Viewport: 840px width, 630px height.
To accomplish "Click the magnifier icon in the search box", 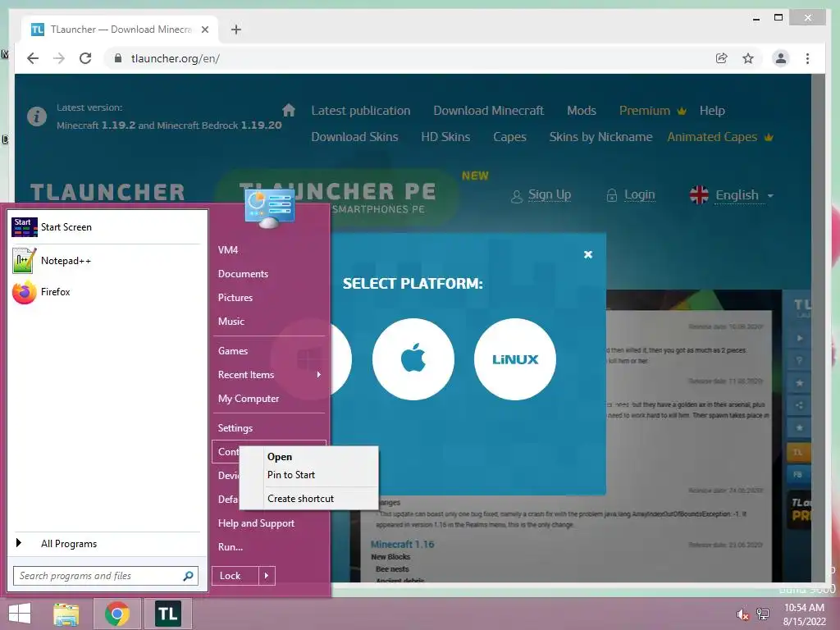I will pos(188,576).
